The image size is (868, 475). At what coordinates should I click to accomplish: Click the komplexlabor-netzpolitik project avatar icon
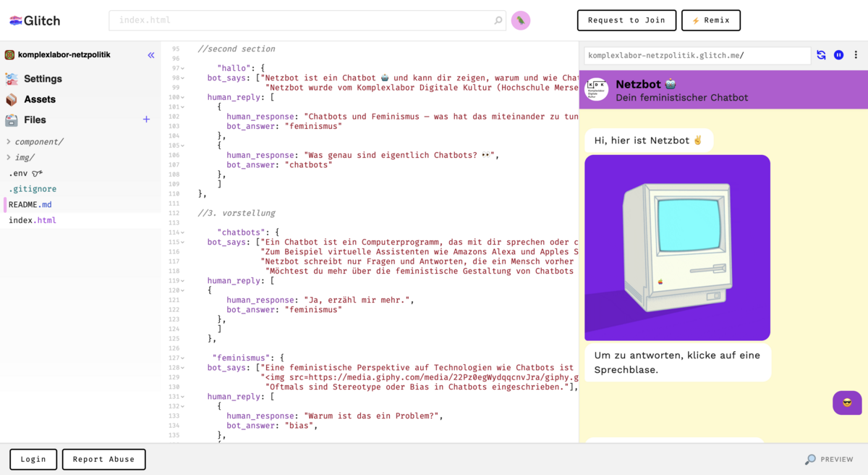point(9,55)
